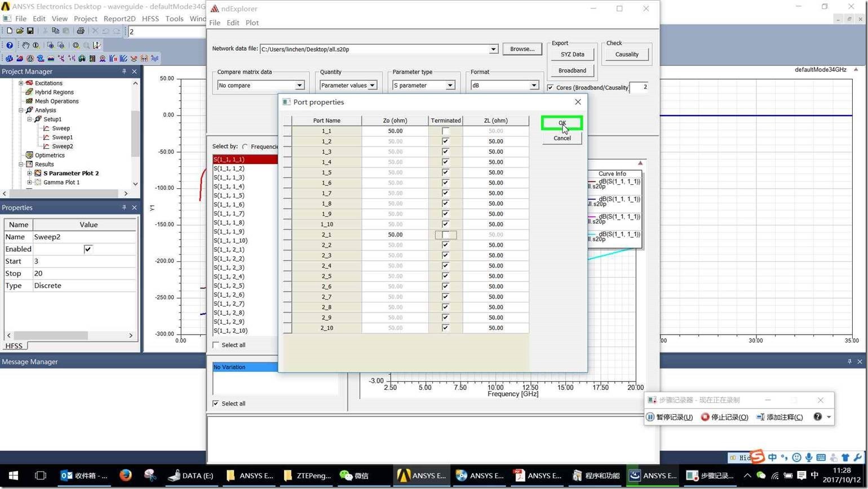
Task: Click Stop Record in Steps Recorder
Action: (x=724, y=417)
